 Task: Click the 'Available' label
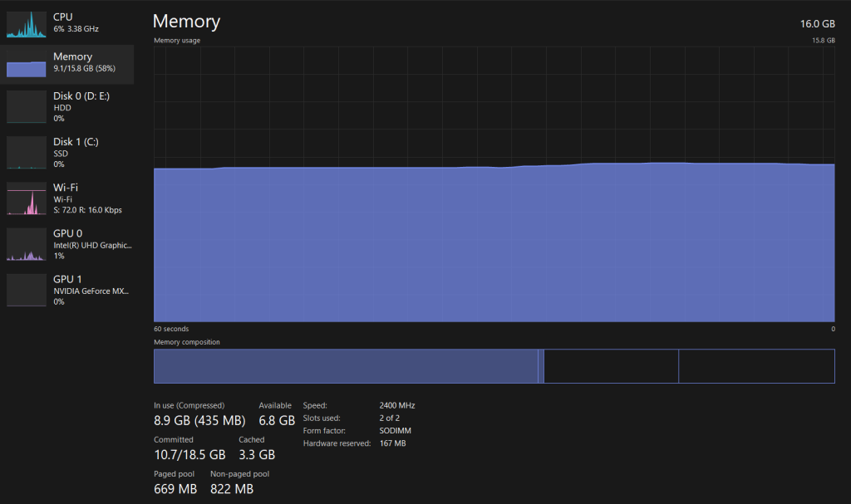(275, 405)
